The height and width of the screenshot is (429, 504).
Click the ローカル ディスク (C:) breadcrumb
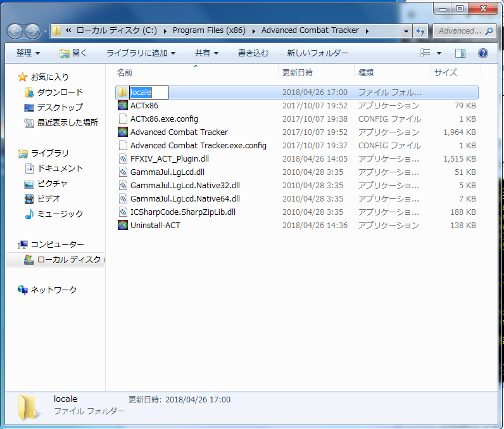117,30
